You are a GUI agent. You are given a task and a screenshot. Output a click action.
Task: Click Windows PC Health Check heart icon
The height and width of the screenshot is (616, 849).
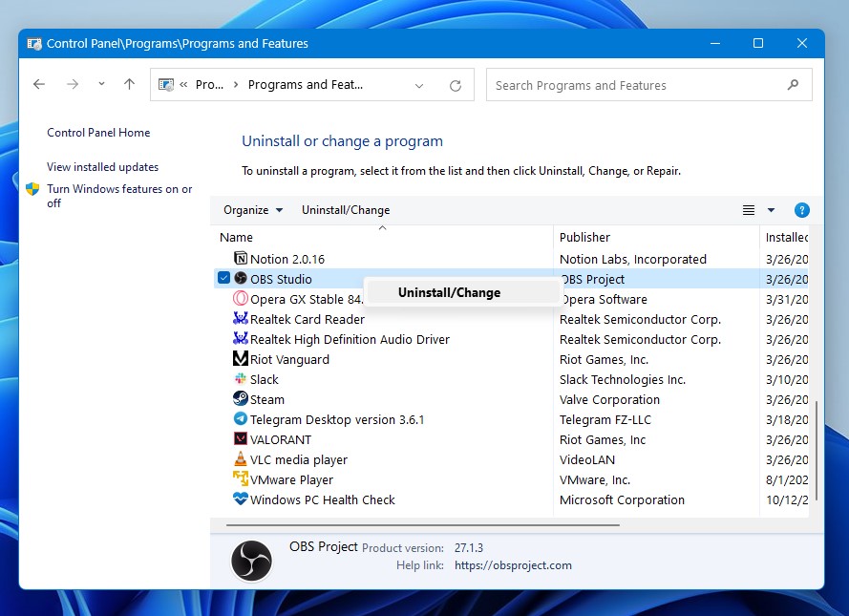pos(241,499)
